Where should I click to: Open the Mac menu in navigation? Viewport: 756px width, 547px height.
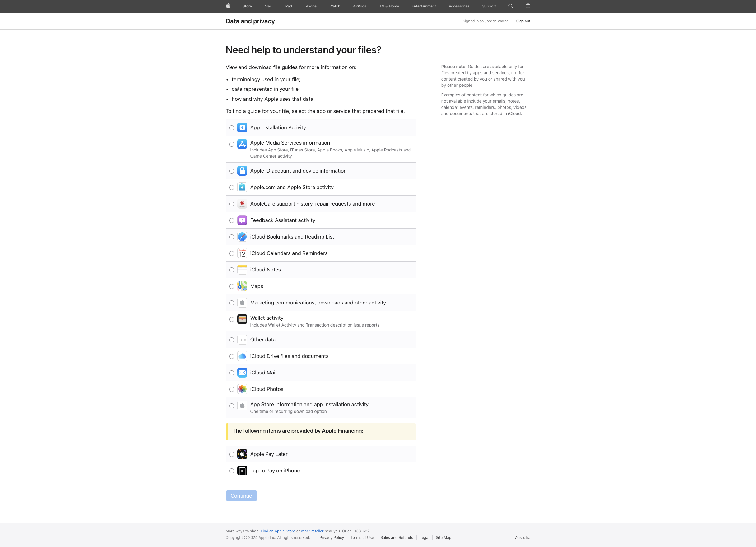[x=268, y=6]
